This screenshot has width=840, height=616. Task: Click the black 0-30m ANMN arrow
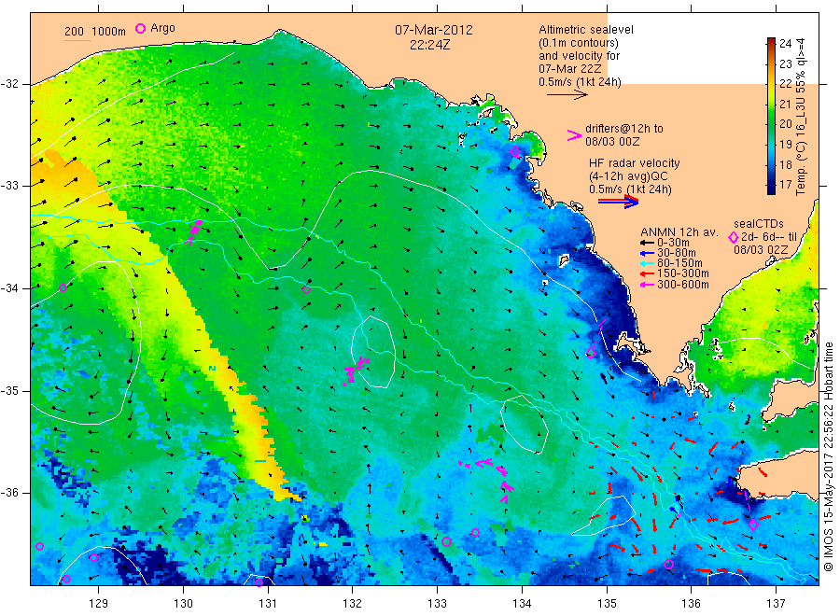[648, 243]
